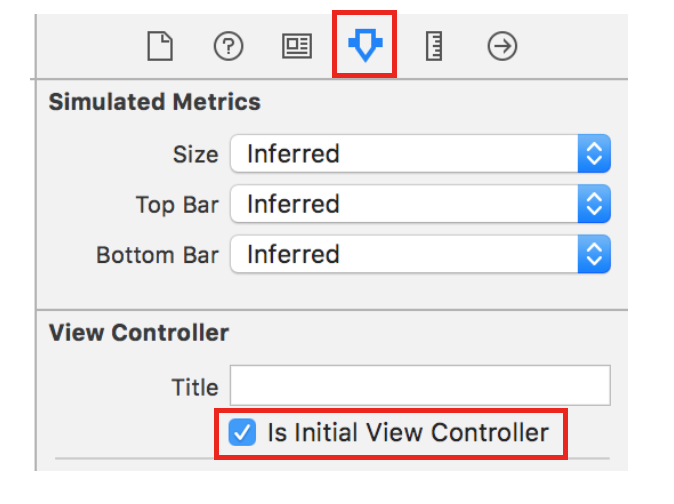Image resolution: width=674 pixels, height=504 pixels.
Task: Click the blue arrows on Top Bar popup
Action: [x=594, y=204]
